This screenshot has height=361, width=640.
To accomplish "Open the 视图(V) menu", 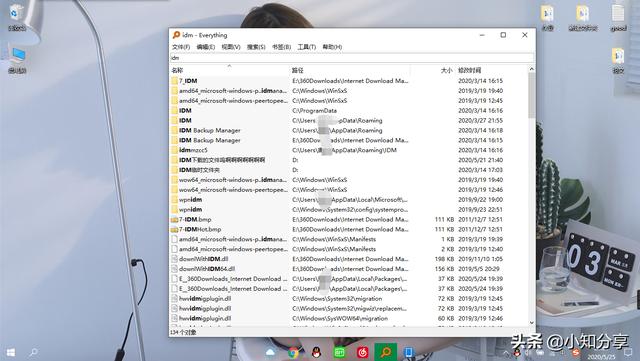I will [x=231, y=47].
